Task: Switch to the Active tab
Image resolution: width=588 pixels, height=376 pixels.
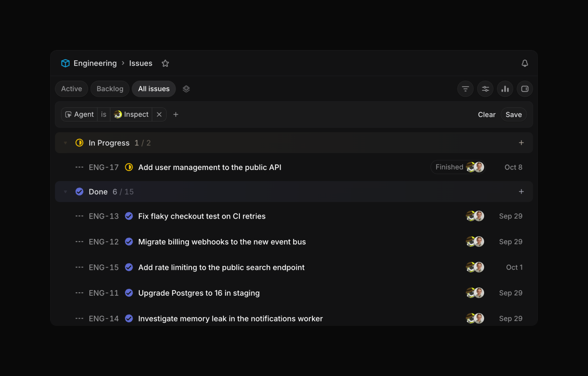Action: click(x=71, y=89)
